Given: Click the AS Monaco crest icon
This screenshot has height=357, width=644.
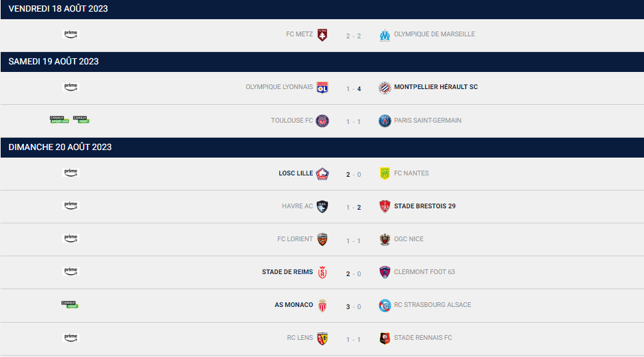Looking at the screenshot, I should coord(322,305).
